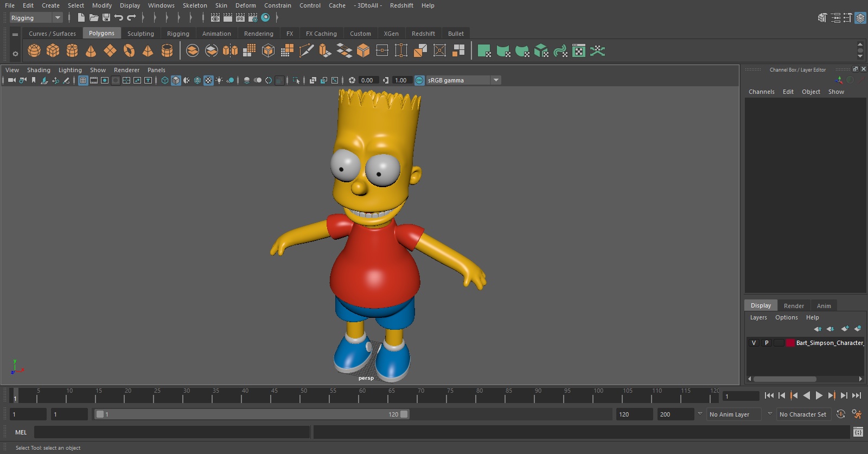The height and width of the screenshot is (454, 868).
Task: Click the select camera icon in panel toolbar
Action: pos(11,80)
